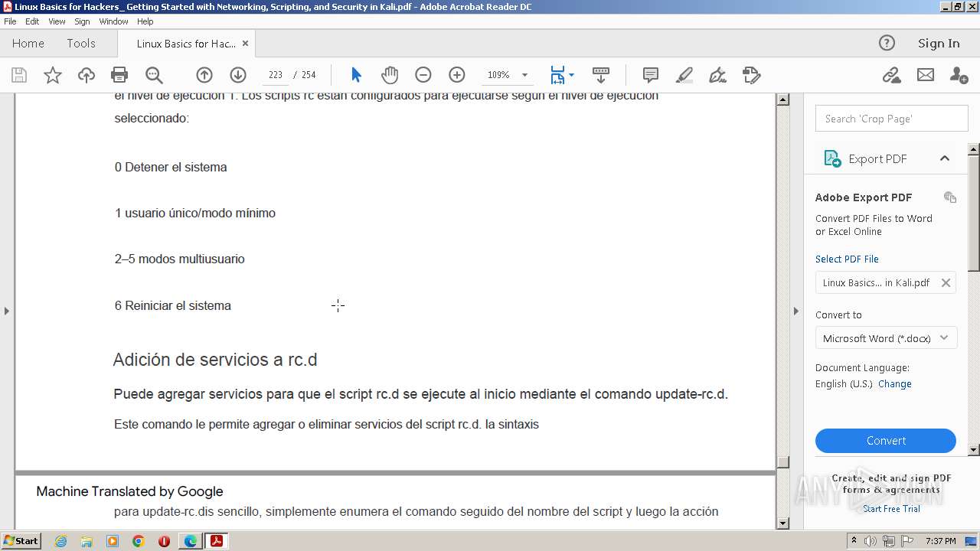This screenshot has width=980, height=551.
Task: Change the document language link
Action: tap(895, 384)
